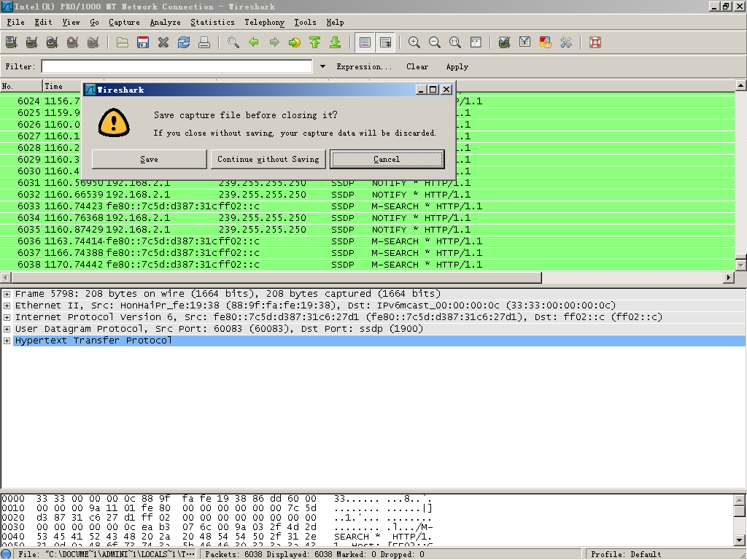Click the Profile: Default status entry
The height and width of the screenshot is (560, 747).
click(x=626, y=554)
